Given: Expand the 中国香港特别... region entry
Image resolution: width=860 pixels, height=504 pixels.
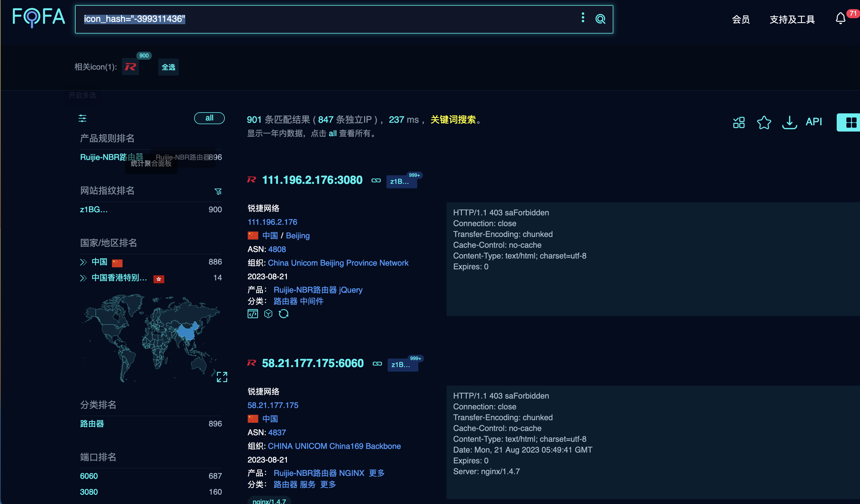Looking at the screenshot, I should click(x=83, y=278).
